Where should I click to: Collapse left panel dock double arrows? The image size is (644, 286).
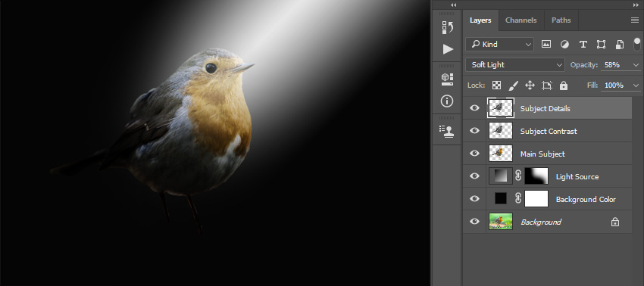click(453, 5)
